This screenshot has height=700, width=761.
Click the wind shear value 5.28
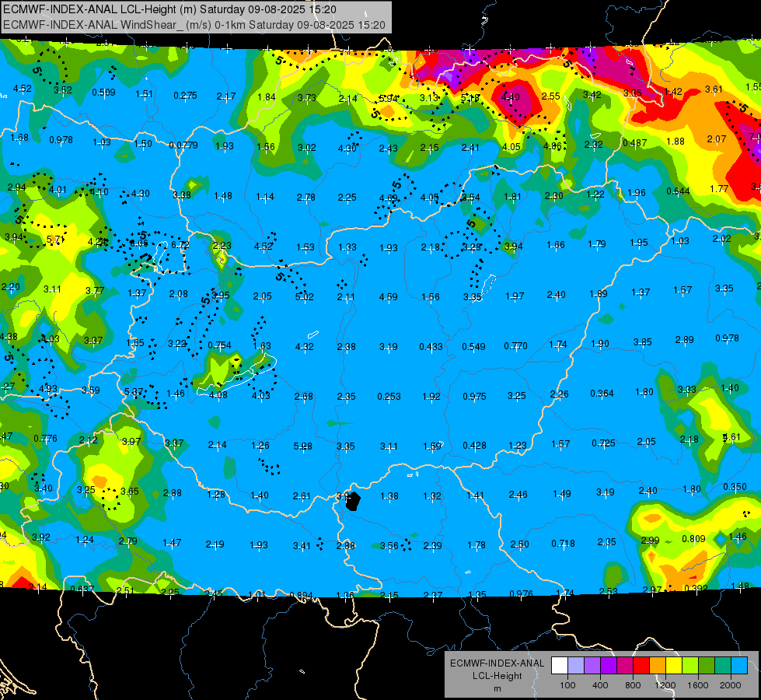[x=303, y=446]
